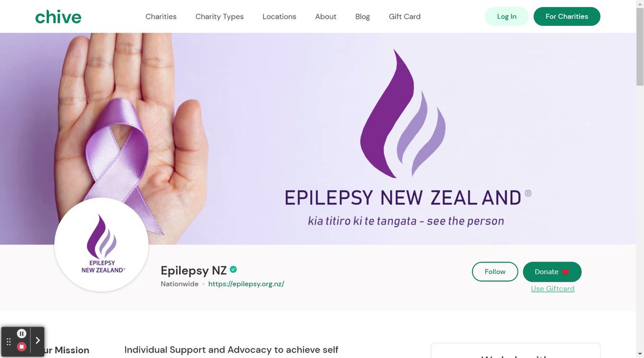Visit the Blog link
Screen dimensions: 644x358
point(363,17)
